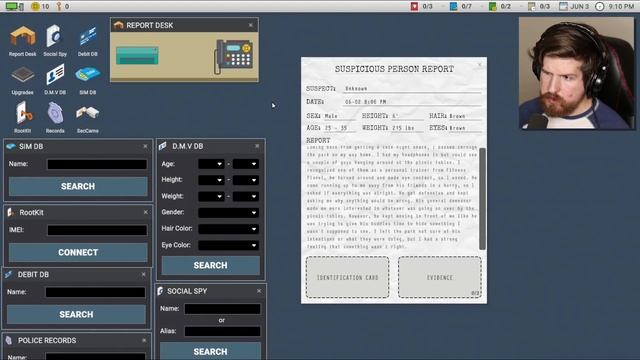Open the Weight maximum dropdown
Viewport: 640px width, 360px height.
click(246, 196)
